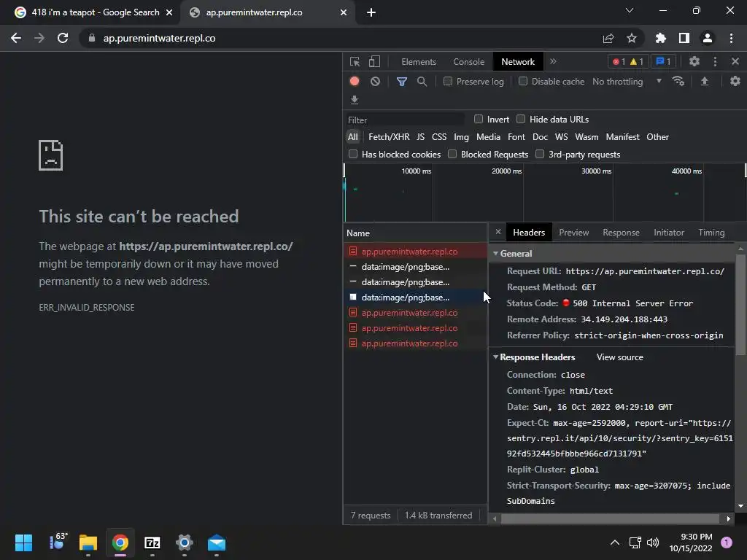747x560 pixels.
Task: Click the vertical scrollbar in headers pane
Action: click(740, 305)
